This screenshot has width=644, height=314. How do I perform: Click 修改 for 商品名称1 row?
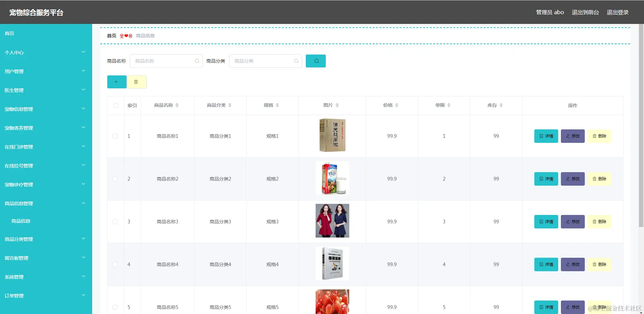(x=573, y=136)
